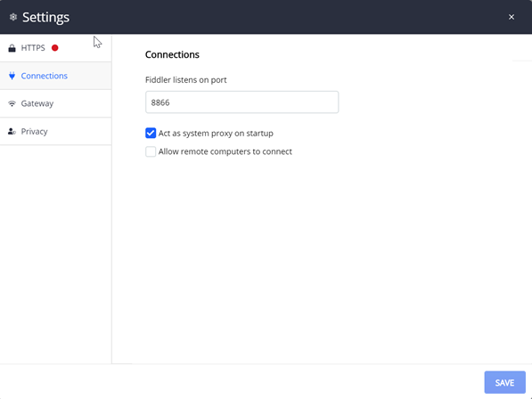This screenshot has height=399, width=532.
Task: Click the HTTPS lock icon
Action: tap(12, 48)
